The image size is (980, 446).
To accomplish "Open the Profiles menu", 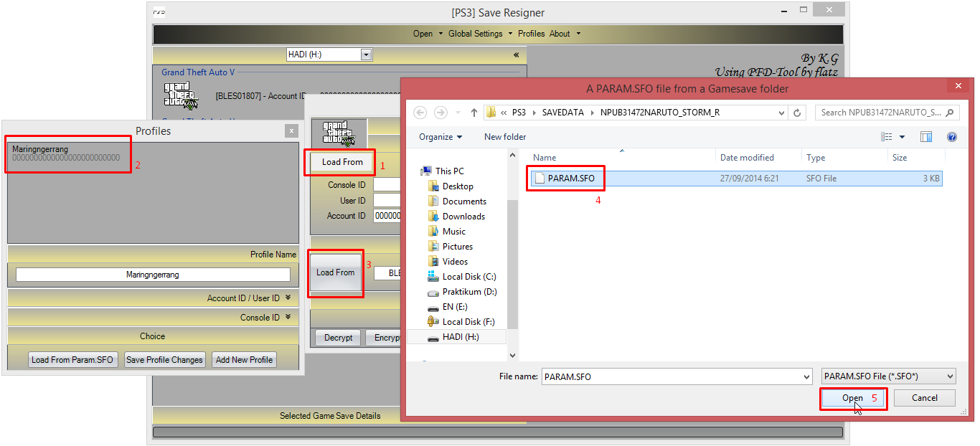I will click(532, 34).
